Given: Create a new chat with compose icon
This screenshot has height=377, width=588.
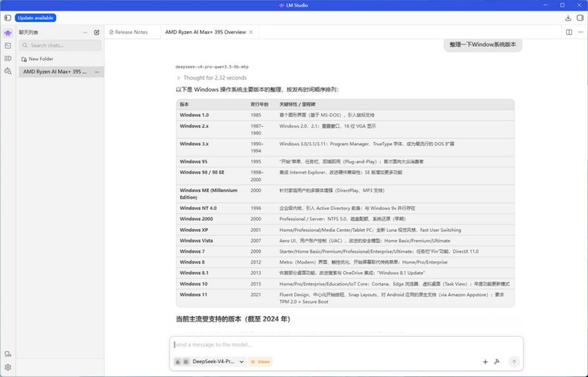Looking at the screenshot, I should (x=97, y=33).
